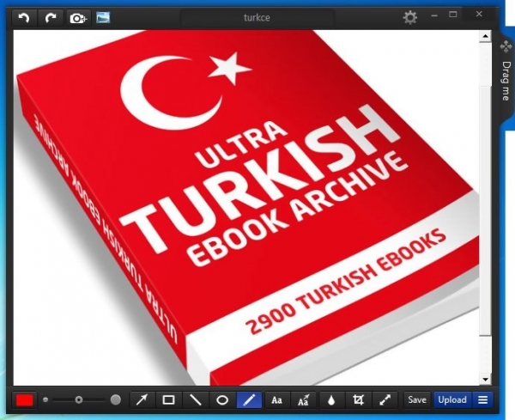Select the blur droplet tool
The image size is (515, 420).
point(331,400)
